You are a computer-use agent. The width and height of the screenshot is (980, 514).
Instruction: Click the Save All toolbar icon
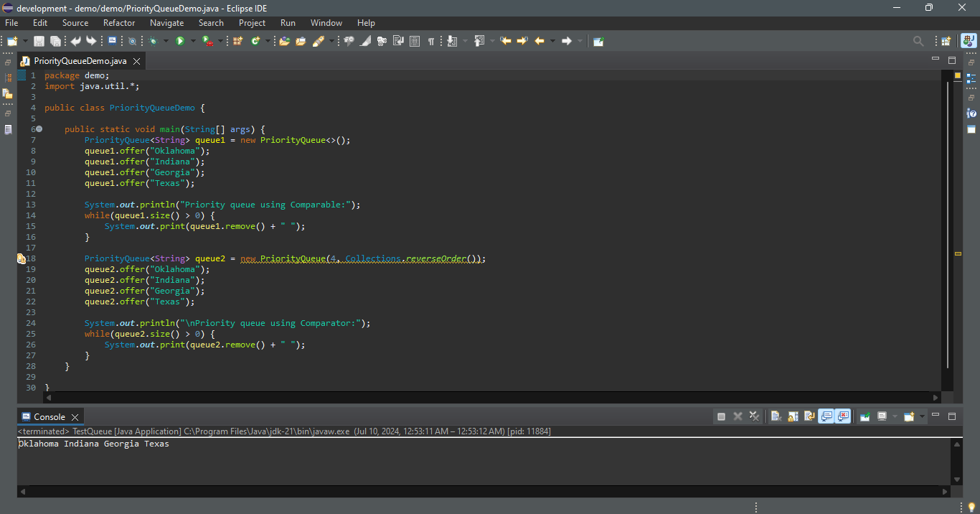coord(55,42)
